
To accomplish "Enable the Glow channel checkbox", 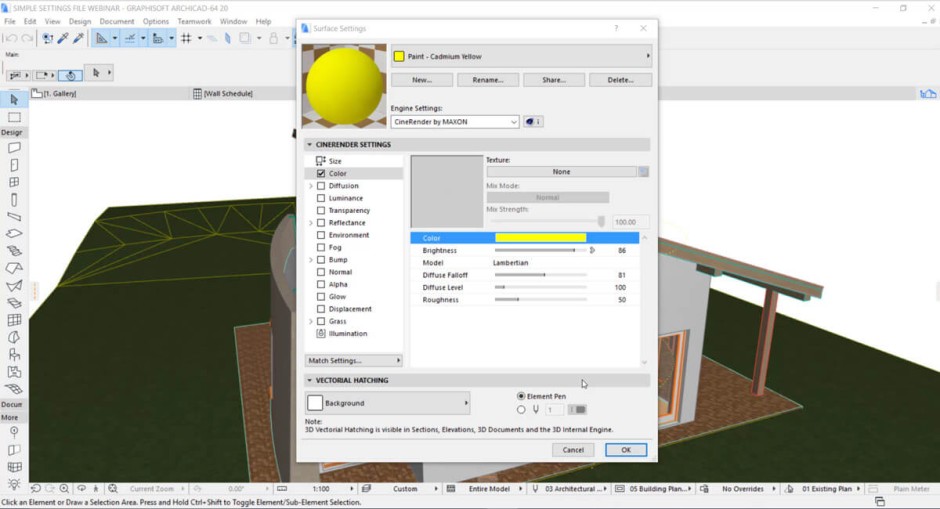I will [x=321, y=297].
